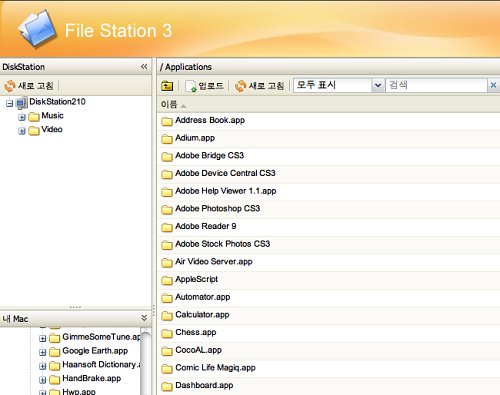Click the folder icon of AppleScript

167,280
